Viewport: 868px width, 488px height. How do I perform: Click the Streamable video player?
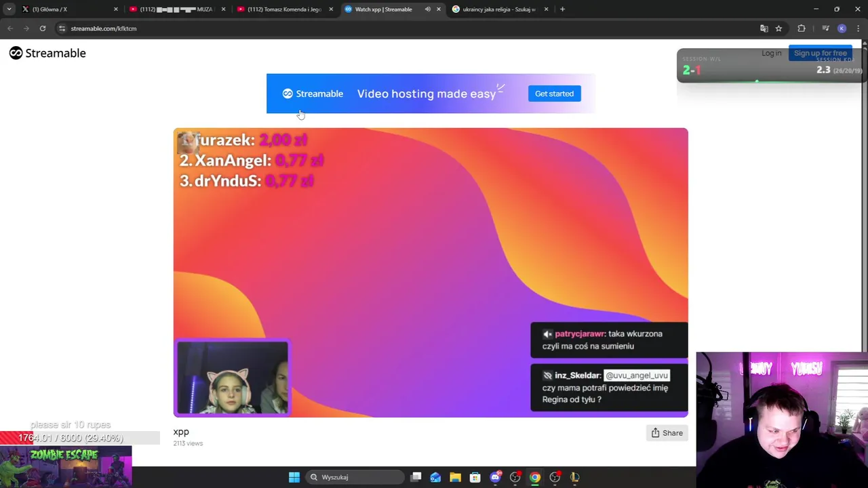point(431,272)
